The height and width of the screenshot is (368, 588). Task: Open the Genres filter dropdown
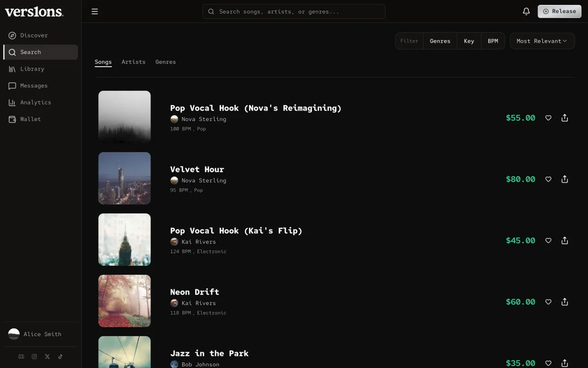[x=440, y=41]
